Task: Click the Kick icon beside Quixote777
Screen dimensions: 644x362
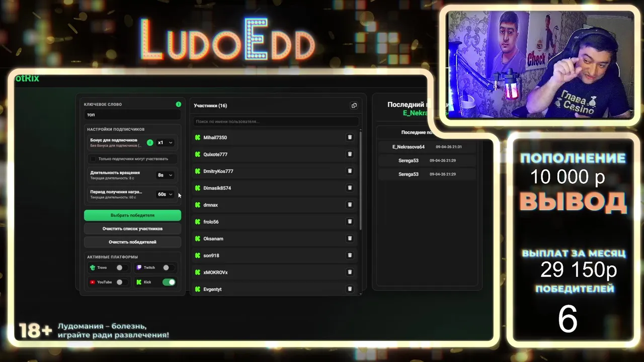Action: pyautogui.click(x=198, y=154)
